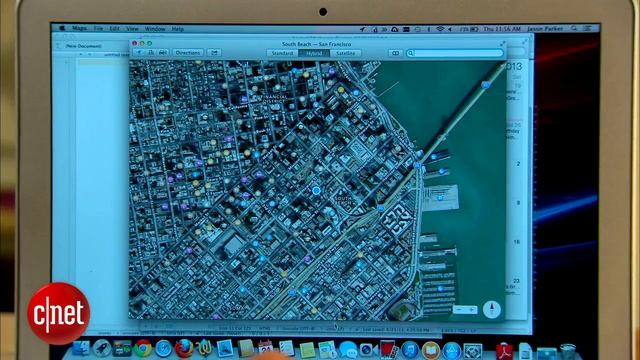Click the Wi-Fi status icon in menu bar
Screen dimensions: 640x360
click(x=440, y=29)
